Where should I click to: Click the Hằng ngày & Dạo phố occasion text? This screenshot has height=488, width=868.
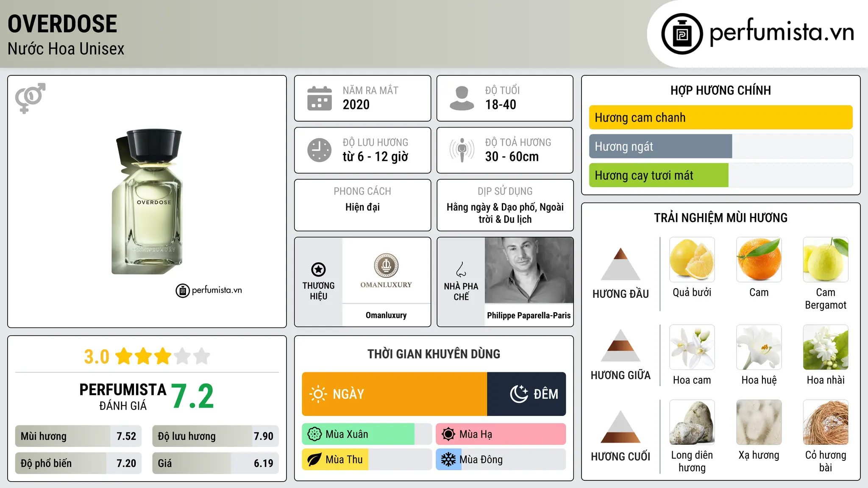tap(505, 213)
